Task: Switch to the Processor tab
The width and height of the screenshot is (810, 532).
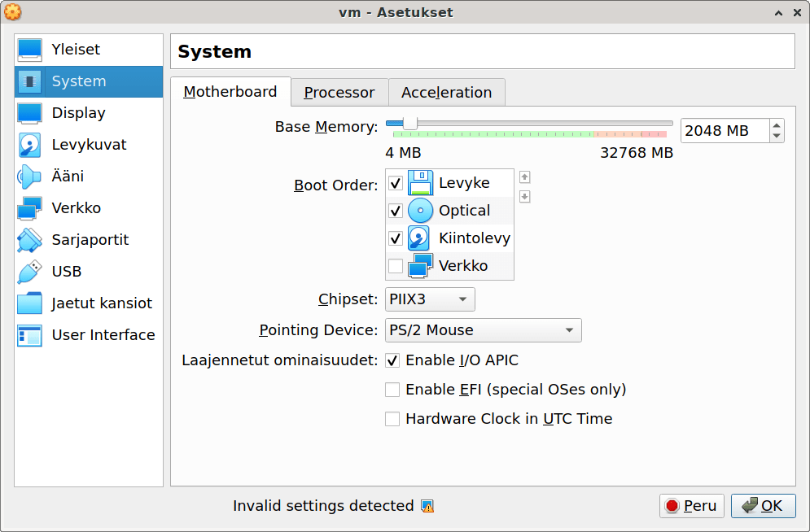Action: 339,93
